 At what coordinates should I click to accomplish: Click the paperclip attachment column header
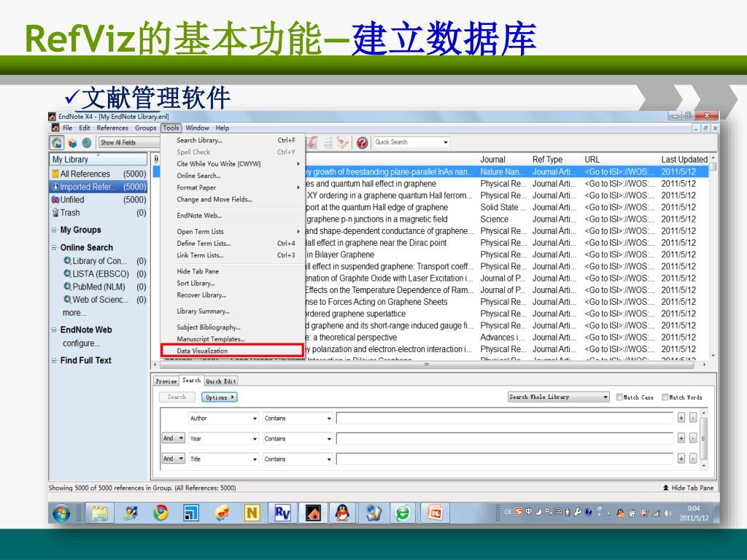156,159
